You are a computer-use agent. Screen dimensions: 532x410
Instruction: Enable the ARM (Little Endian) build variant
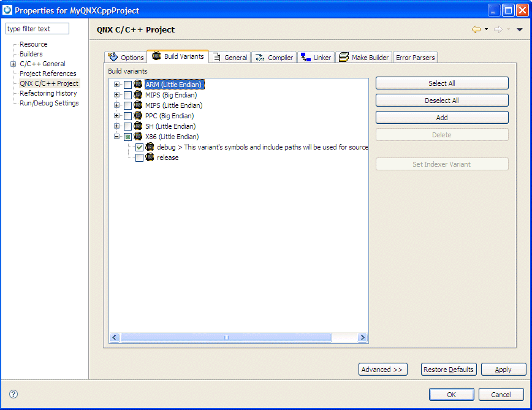[x=126, y=84]
